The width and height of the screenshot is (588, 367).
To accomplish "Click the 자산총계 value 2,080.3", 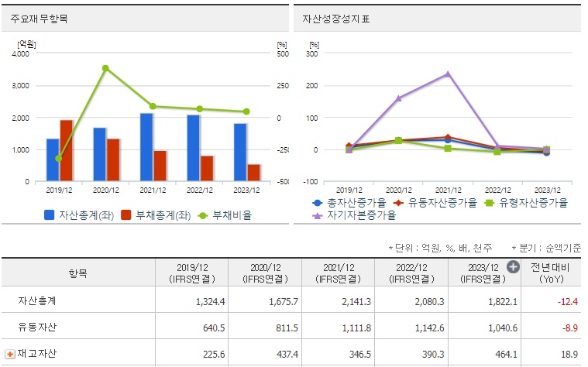I will coord(429,301).
